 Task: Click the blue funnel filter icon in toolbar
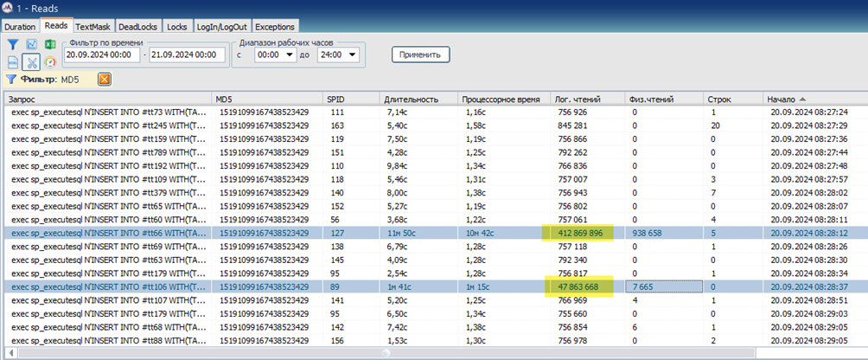pos(13,45)
